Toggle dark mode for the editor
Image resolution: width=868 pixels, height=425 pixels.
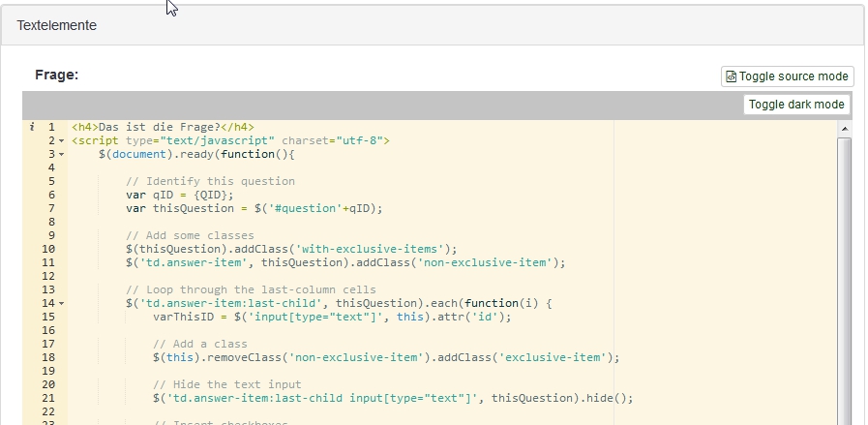point(796,105)
